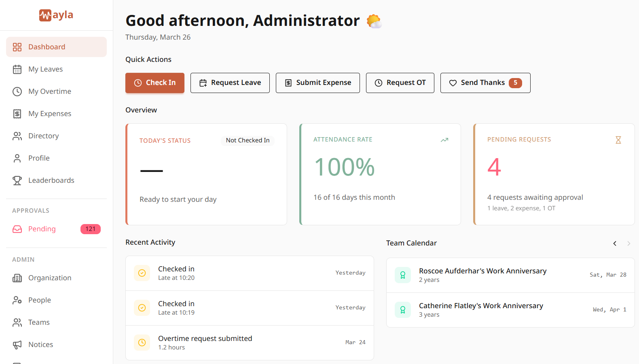
Task: Open My Overtime in sidebar
Action: coord(56,91)
